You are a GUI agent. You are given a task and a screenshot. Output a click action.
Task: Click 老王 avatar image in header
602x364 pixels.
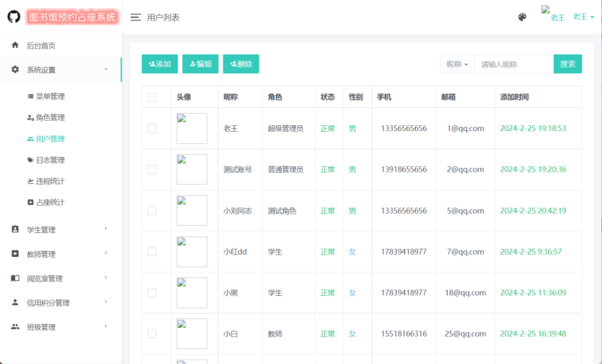tap(553, 14)
